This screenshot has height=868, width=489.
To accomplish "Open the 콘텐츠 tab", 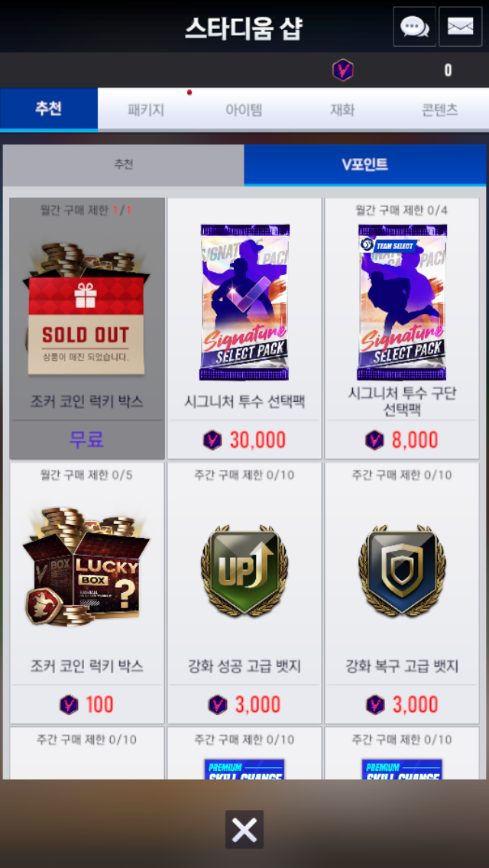I will tap(439, 109).
